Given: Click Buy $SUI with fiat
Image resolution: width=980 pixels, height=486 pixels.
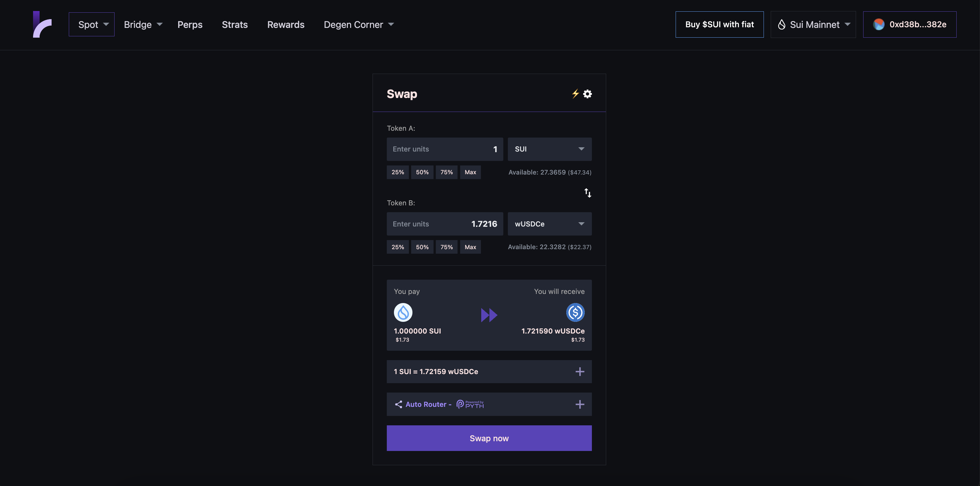Looking at the screenshot, I should (x=719, y=24).
